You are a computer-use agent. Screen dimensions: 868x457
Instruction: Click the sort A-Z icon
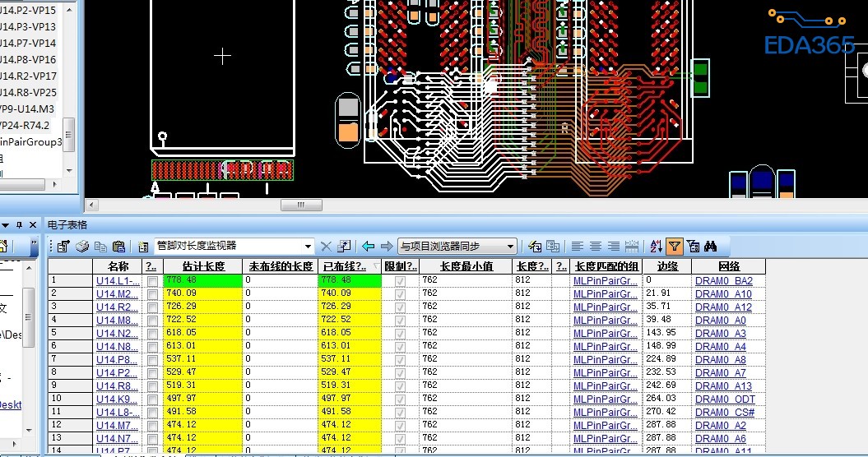[x=656, y=247]
